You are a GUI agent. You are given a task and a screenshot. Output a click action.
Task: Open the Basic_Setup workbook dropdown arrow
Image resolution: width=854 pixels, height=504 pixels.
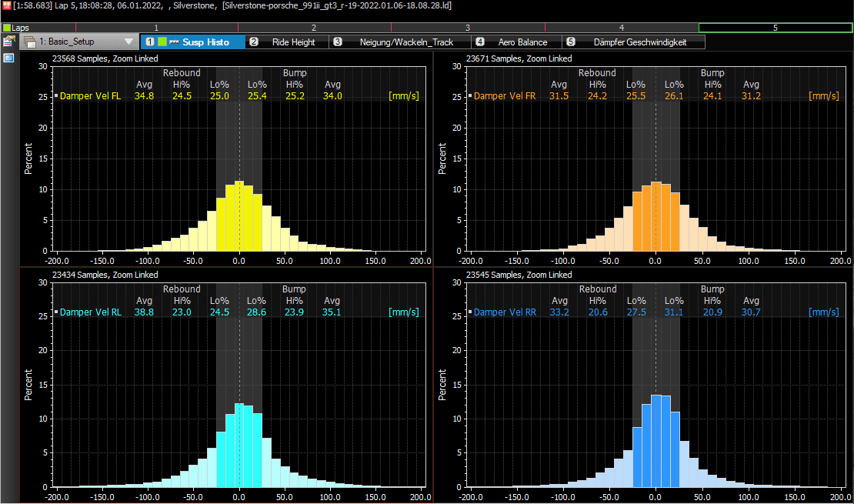[129, 42]
